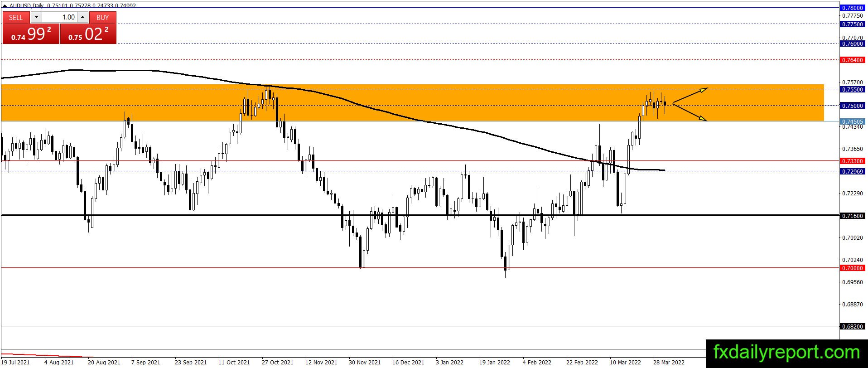
Task: Select the red 0.73300 price level label
Action: click(x=852, y=161)
